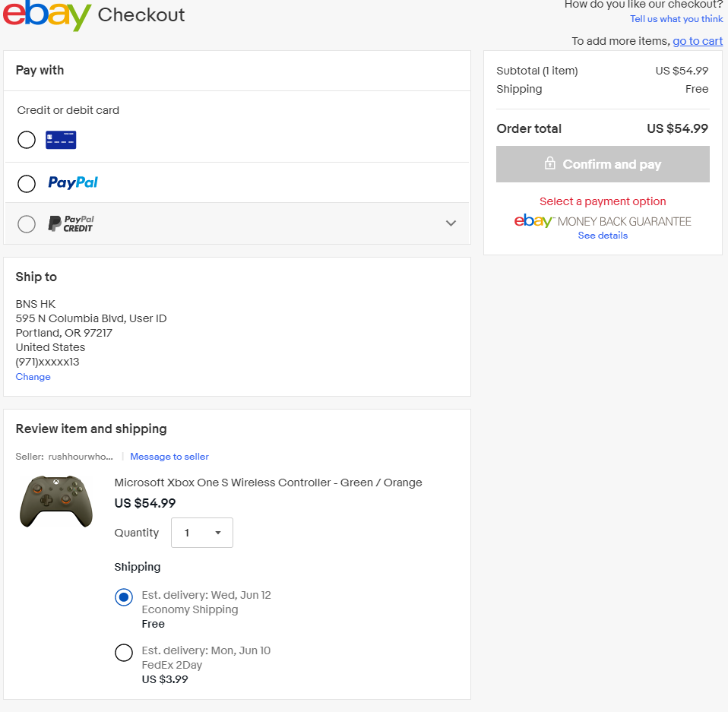Open Tell us what you think link

click(676, 19)
